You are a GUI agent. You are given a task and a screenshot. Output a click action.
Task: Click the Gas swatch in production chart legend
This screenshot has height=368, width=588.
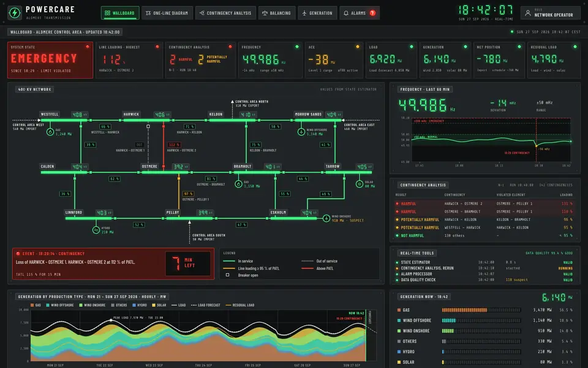point(32,305)
